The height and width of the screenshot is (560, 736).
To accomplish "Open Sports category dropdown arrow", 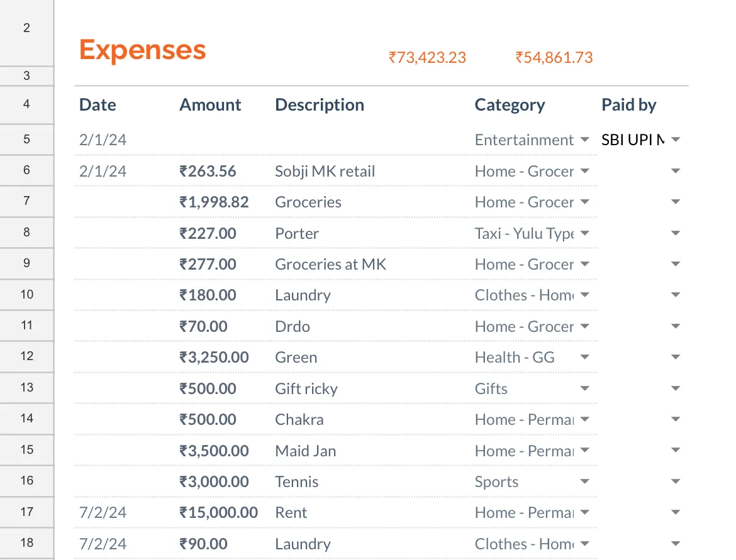I will click(584, 481).
